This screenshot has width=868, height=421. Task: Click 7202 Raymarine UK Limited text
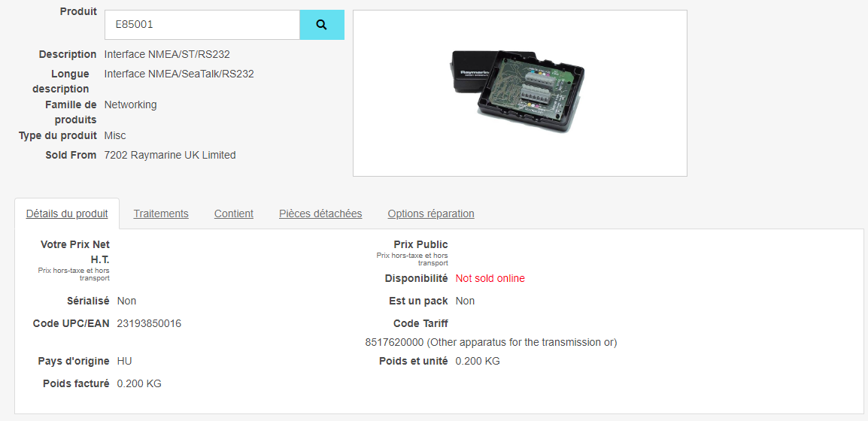coord(170,155)
